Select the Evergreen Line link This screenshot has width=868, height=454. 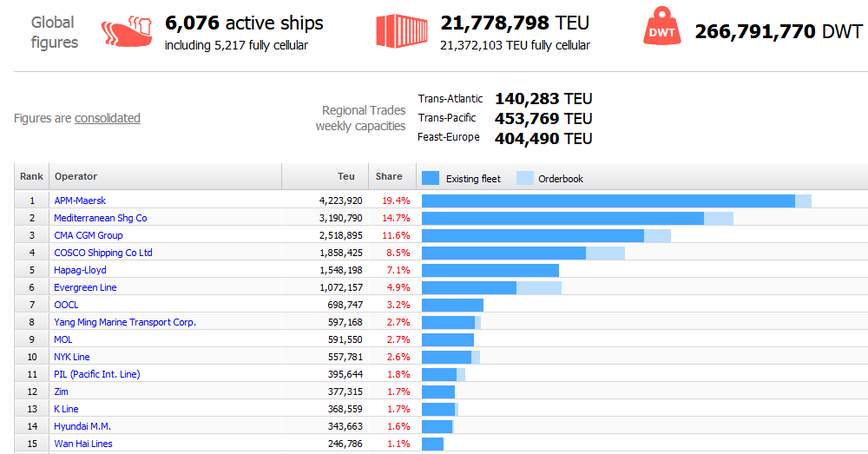pyautogui.click(x=85, y=287)
